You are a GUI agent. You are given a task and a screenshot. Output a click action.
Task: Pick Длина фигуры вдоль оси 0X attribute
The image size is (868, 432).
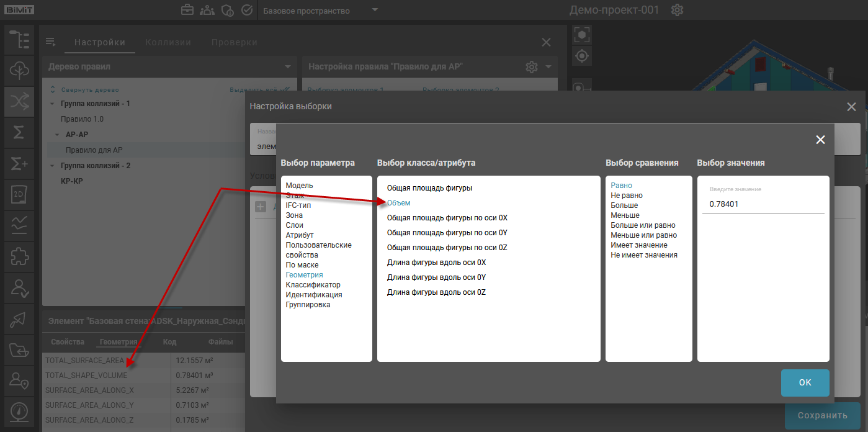click(x=436, y=263)
